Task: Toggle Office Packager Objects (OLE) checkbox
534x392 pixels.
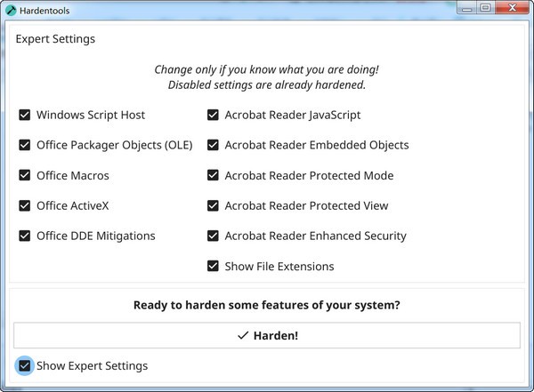Action: click(25, 145)
